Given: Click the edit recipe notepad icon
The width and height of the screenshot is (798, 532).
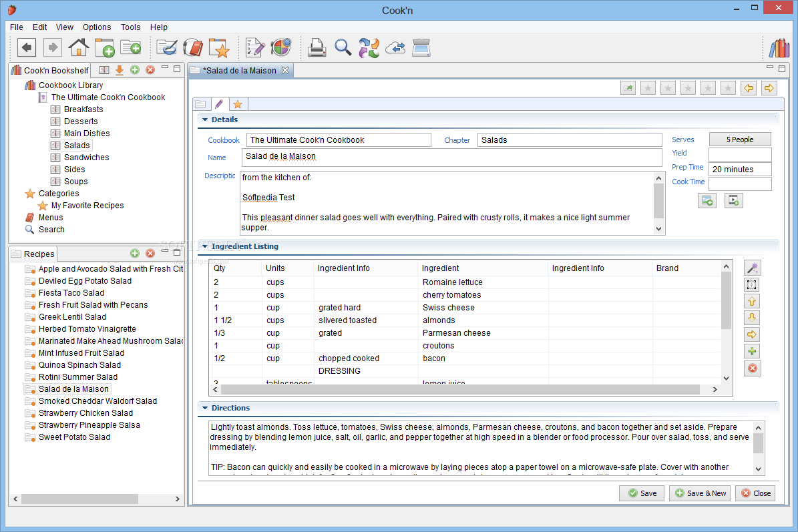Looking at the screenshot, I should pyautogui.click(x=255, y=48).
